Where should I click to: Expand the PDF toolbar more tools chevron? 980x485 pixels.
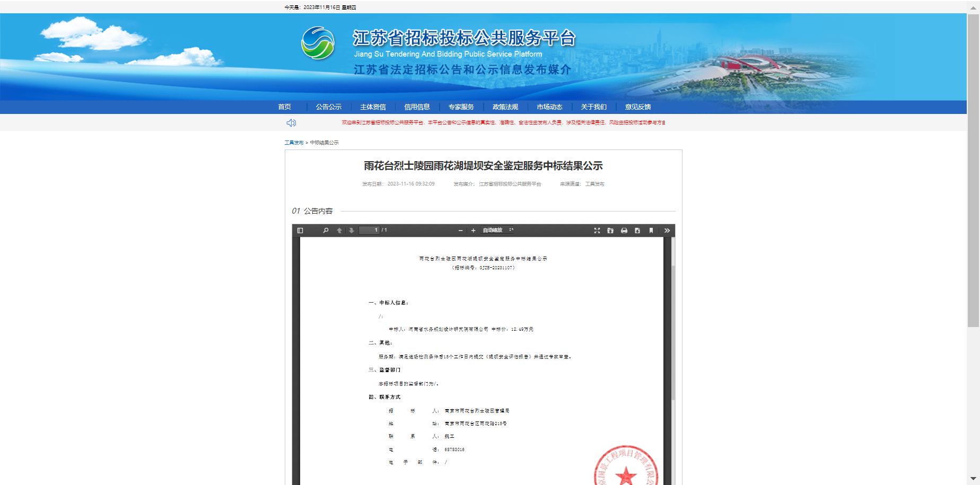pyautogui.click(x=667, y=231)
